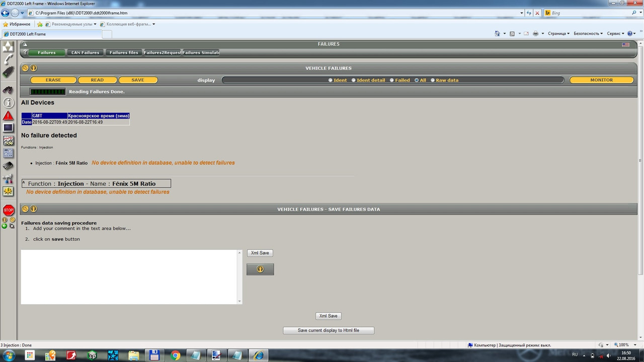Click tool icon in VEHICLE FAILURES header
This screenshot has width=644, height=362.
pos(25,68)
